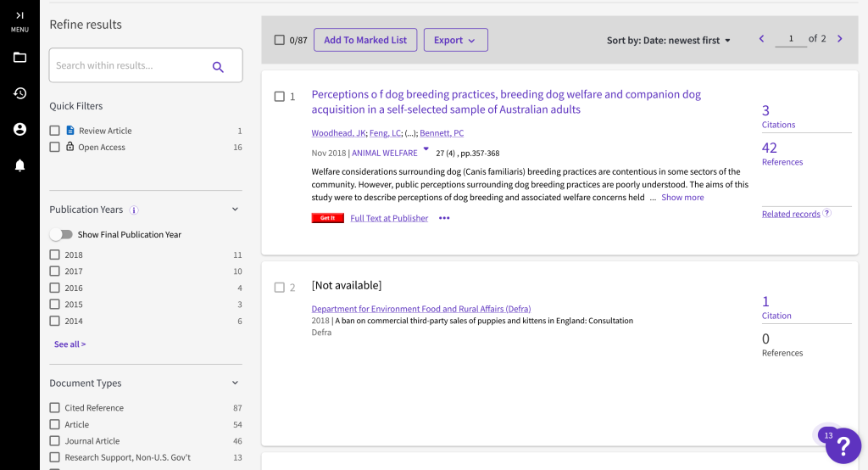Open Department for Environment Food and Rural Affairs link
Viewport: 868px width, 470px height.
[x=420, y=309]
